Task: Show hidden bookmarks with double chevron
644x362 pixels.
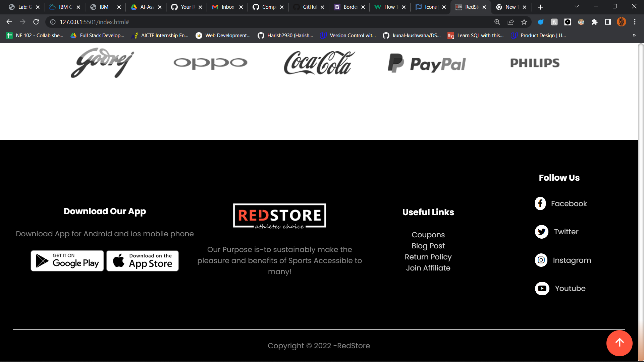Action: (634, 36)
